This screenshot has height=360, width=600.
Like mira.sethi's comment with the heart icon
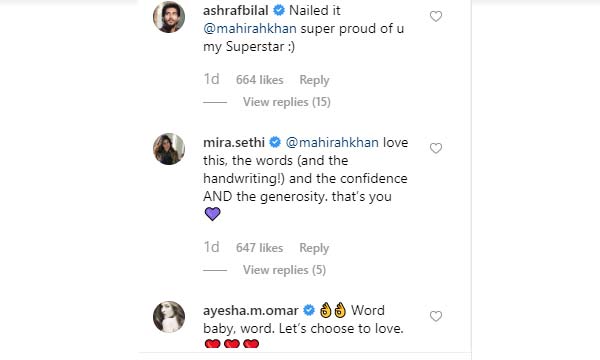(x=436, y=148)
